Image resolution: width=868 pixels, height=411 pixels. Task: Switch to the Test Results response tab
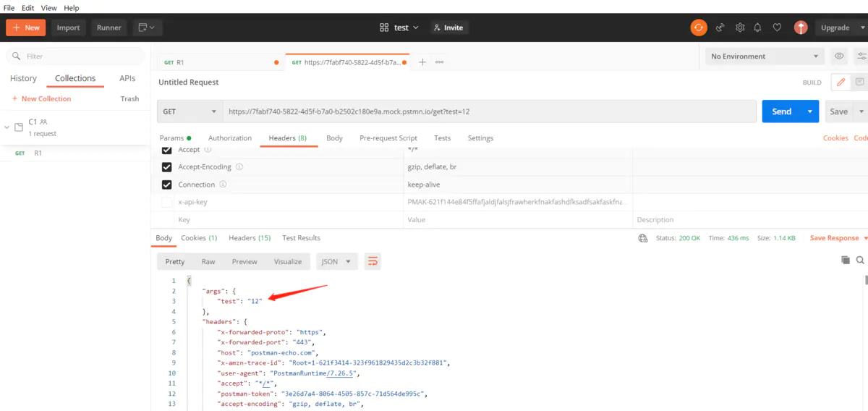pos(301,238)
